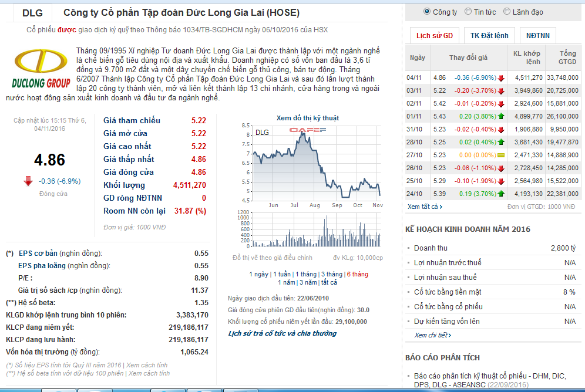Click the Giá tham chiếu value 5.22
The height and width of the screenshot is (392, 585).
click(x=199, y=120)
